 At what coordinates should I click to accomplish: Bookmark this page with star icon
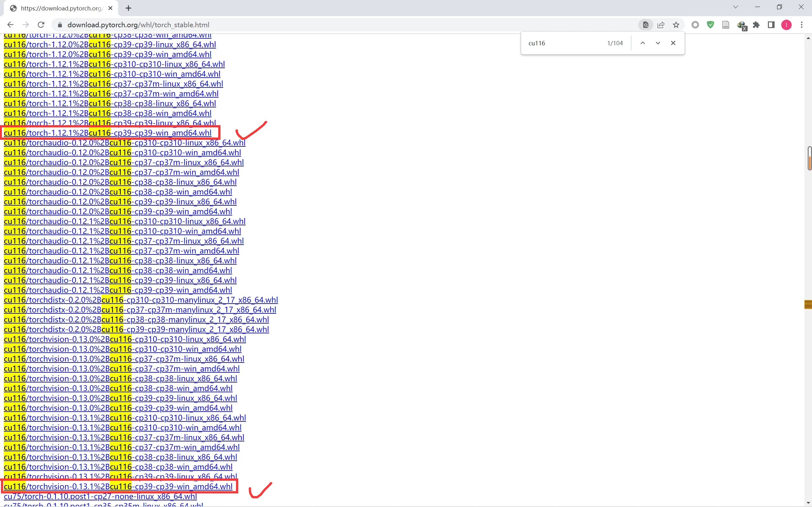pos(676,25)
